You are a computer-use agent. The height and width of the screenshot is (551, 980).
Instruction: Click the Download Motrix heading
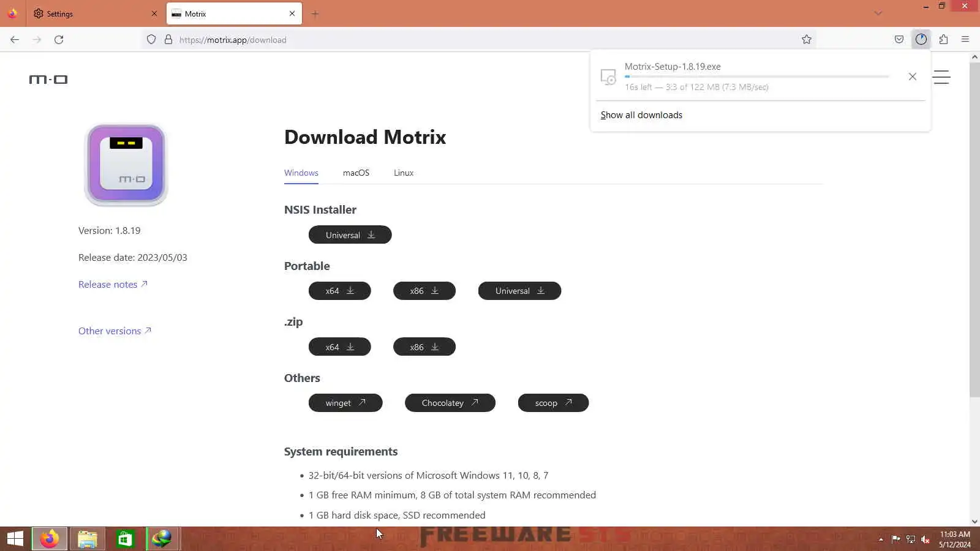[365, 137]
